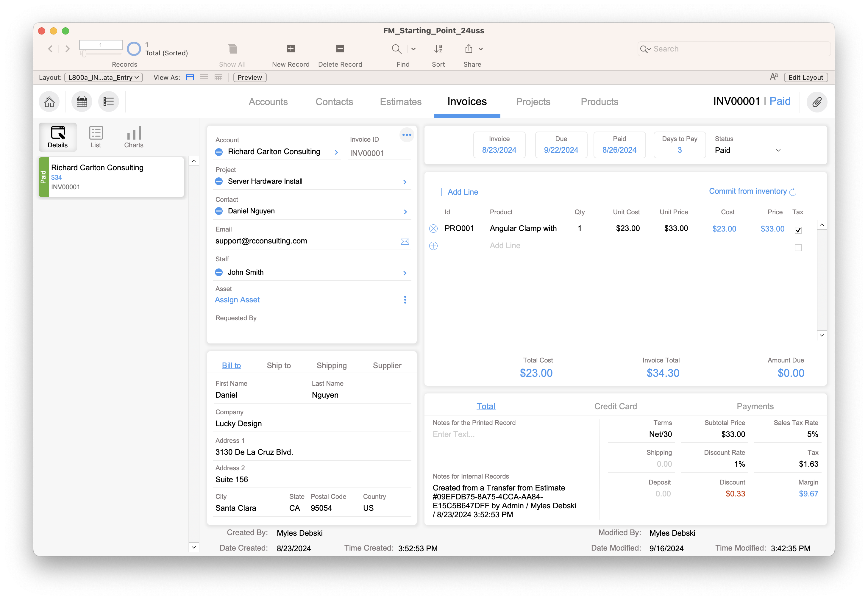Open John Smith staff chevron
This screenshot has width=868, height=600.
coord(405,273)
